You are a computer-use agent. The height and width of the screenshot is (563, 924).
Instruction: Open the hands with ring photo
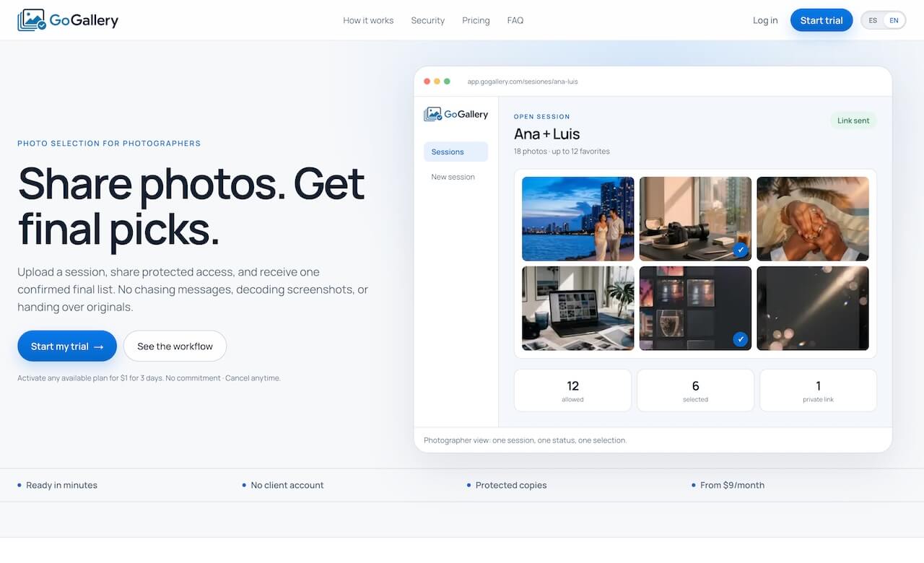813,219
